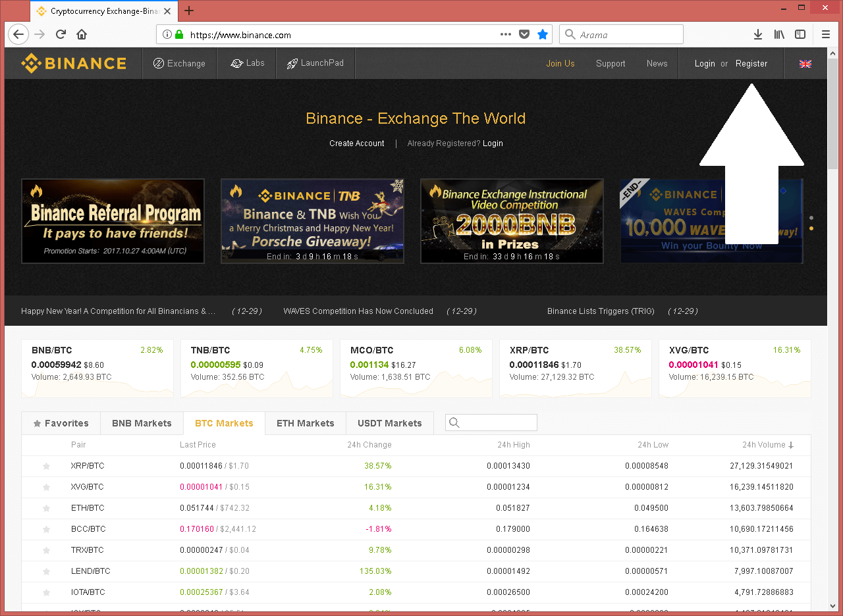Viewport: 843px width, 616px height.
Task: Click the Create Account link
Action: coord(357,143)
